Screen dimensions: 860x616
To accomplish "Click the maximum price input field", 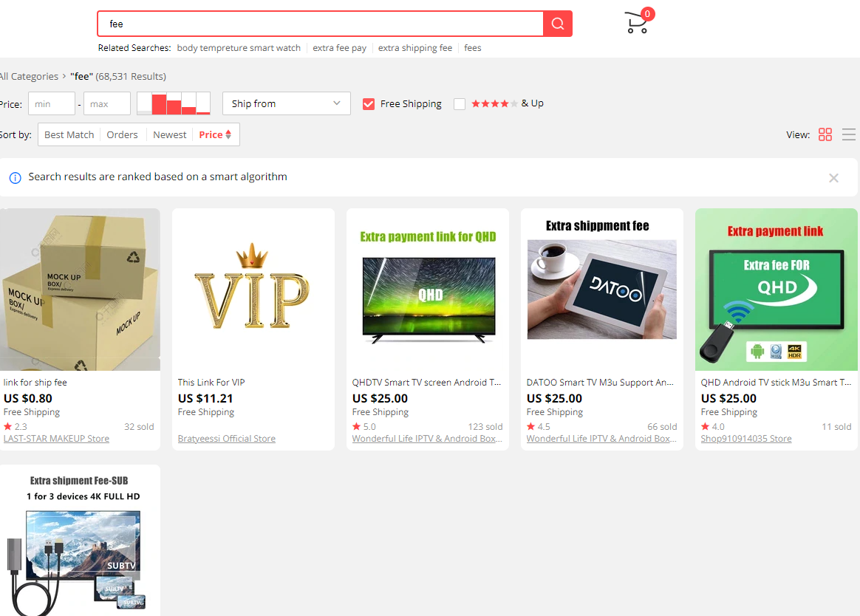I will (x=107, y=103).
